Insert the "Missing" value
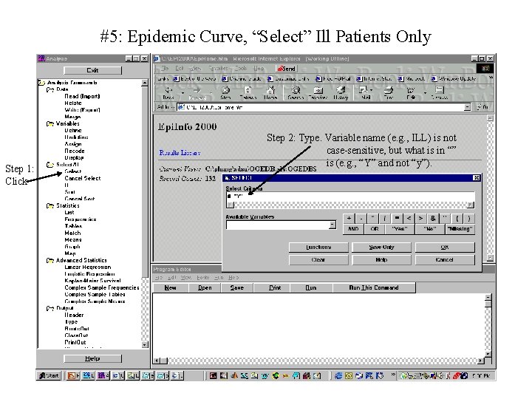The image size is (532, 399). tap(460, 229)
